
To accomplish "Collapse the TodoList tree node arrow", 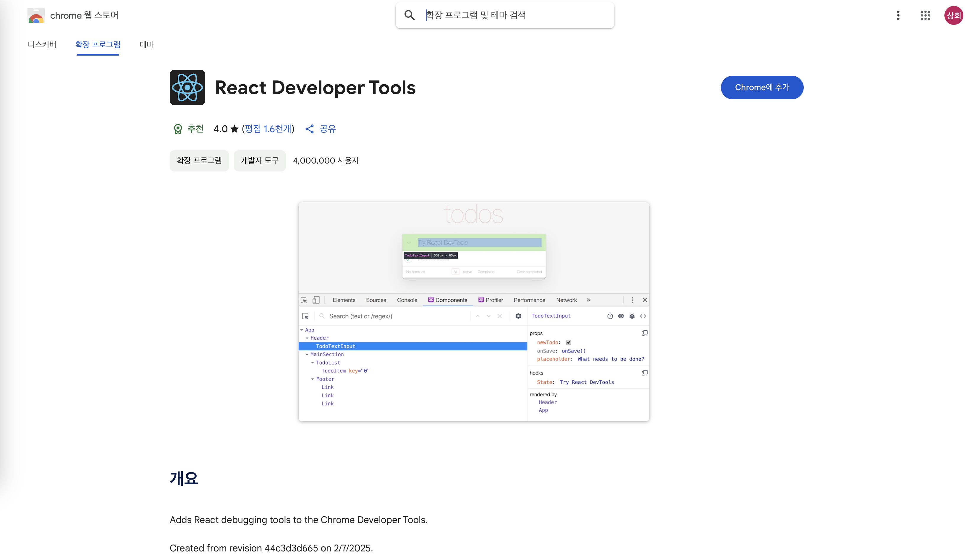I will point(313,363).
